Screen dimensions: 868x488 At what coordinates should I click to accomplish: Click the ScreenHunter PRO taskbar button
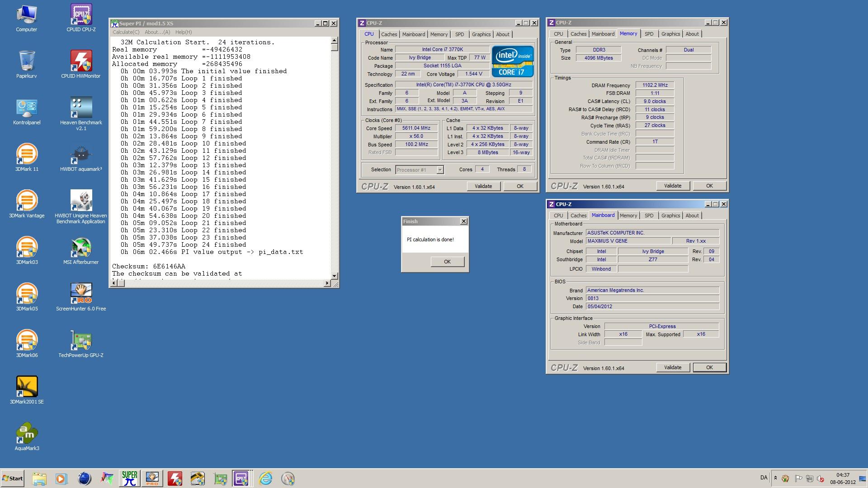[152, 479]
